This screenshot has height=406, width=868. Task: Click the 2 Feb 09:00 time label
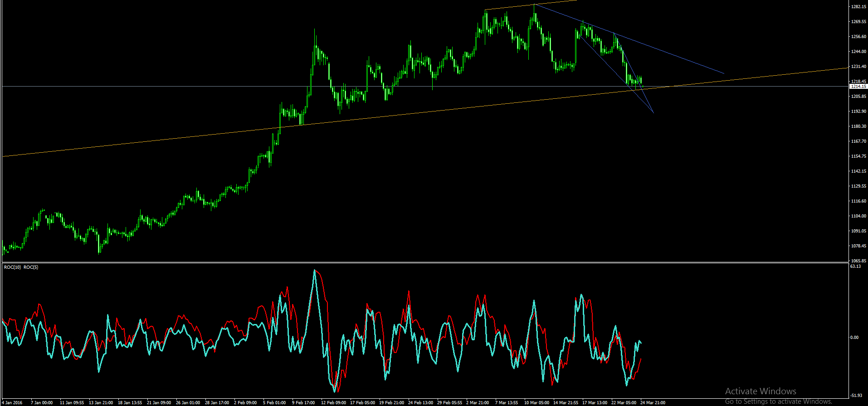[x=245, y=403]
